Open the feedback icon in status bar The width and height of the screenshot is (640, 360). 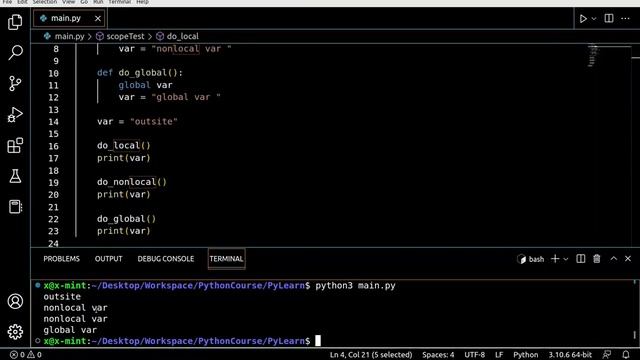point(607,355)
